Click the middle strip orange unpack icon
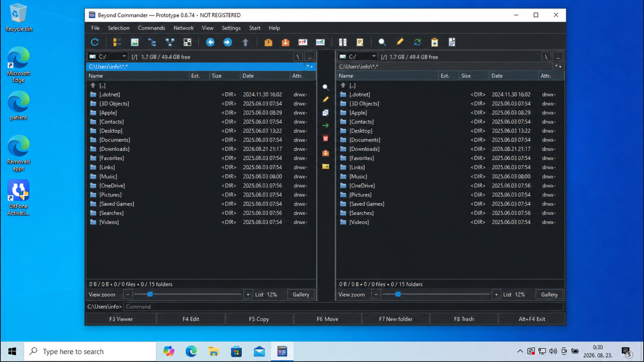The image size is (644, 362). [325, 153]
